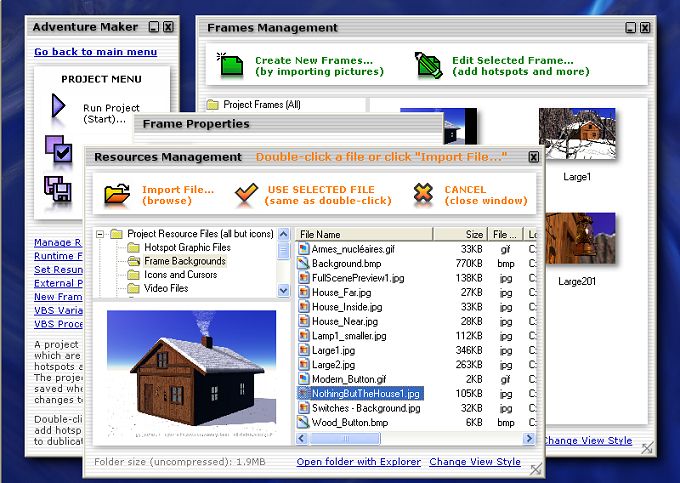The height and width of the screenshot is (483, 680).
Task: Select the Hotspot Graphic Files folder
Action: [186, 247]
